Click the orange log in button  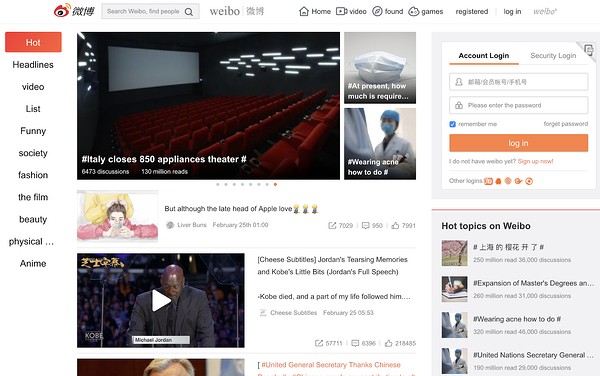[518, 143]
